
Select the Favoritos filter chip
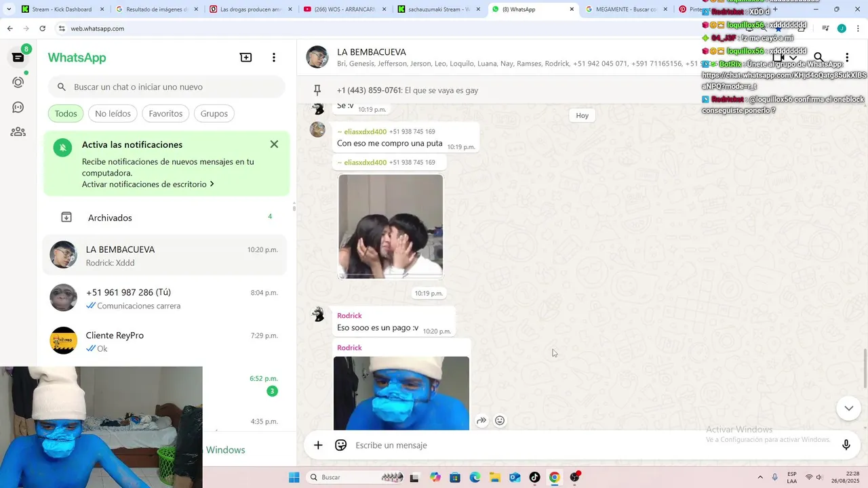point(165,113)
